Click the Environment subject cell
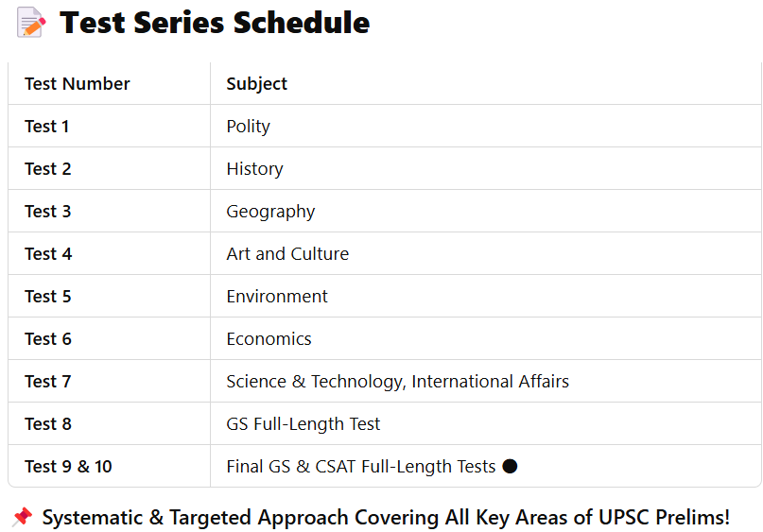This screenshot has width=763, height=532. 277,296
